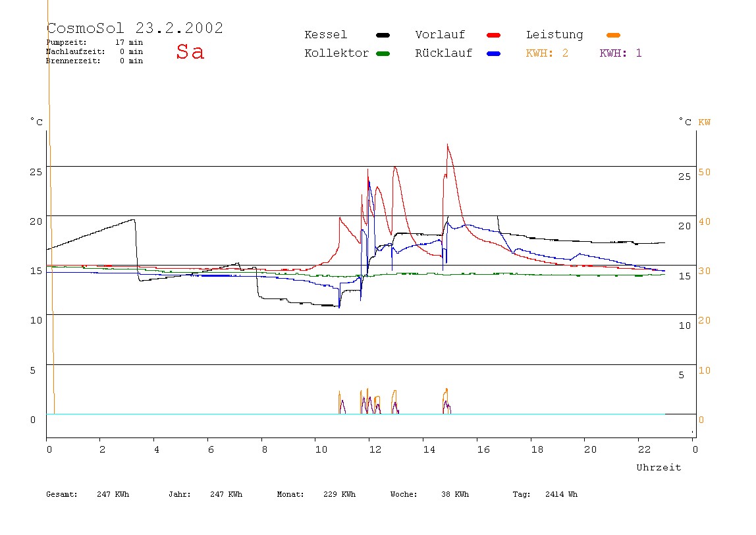This screenshot has width=756, height=535.
Task: Click the 'Nachlaufzeit:' label
Action: point(75,51)
